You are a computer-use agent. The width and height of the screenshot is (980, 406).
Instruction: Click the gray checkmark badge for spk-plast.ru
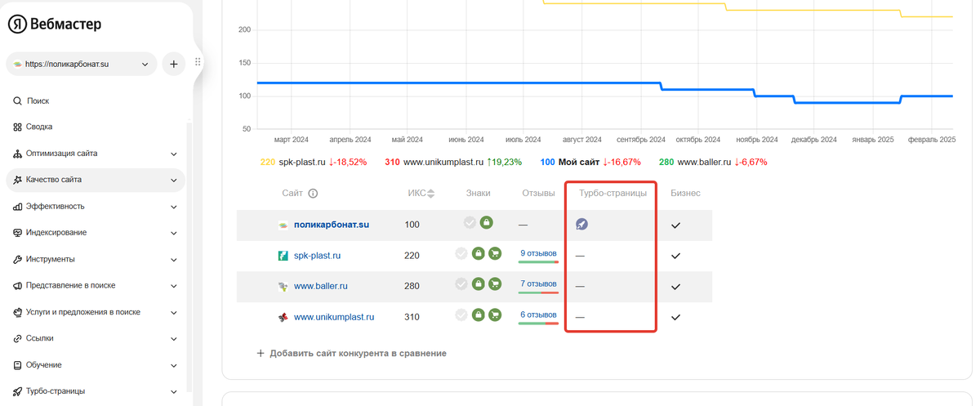coord(461,253)
